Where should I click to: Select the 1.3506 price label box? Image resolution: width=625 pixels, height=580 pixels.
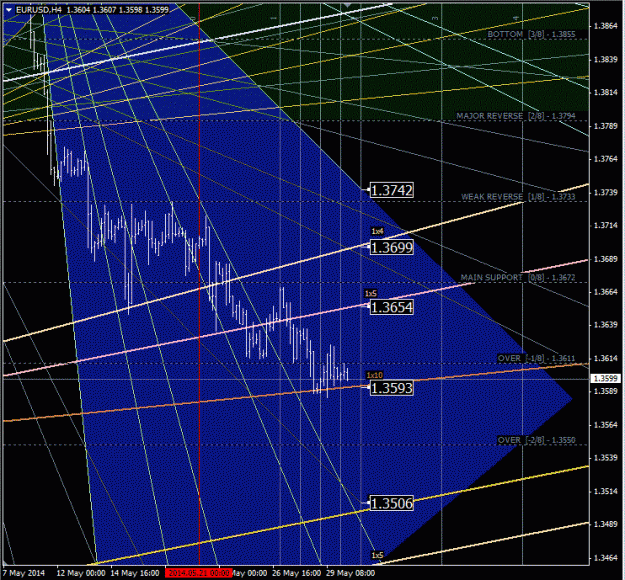pos(391,503)
